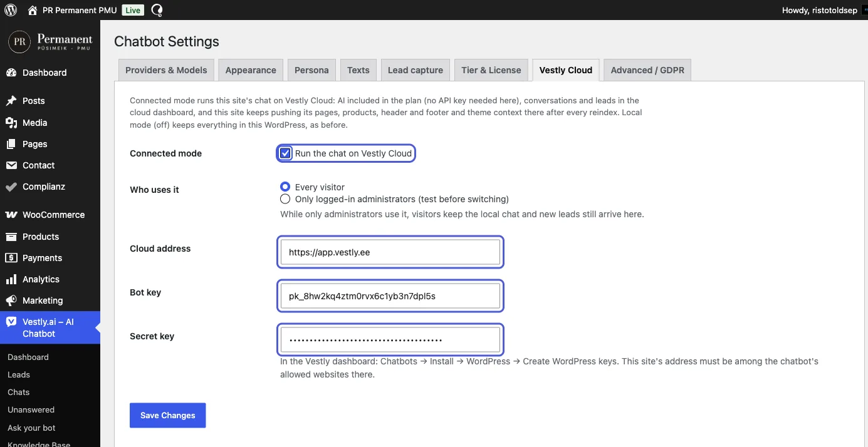Screen dimensions: 868x447
Task: Click the Posts pin icon
Action: coord(11,101)
